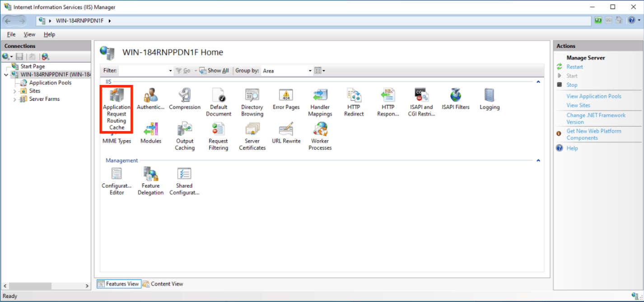Viewport: 644px width, 302px height.
Task: Open the File menu
Action: [x=11, y=34]
